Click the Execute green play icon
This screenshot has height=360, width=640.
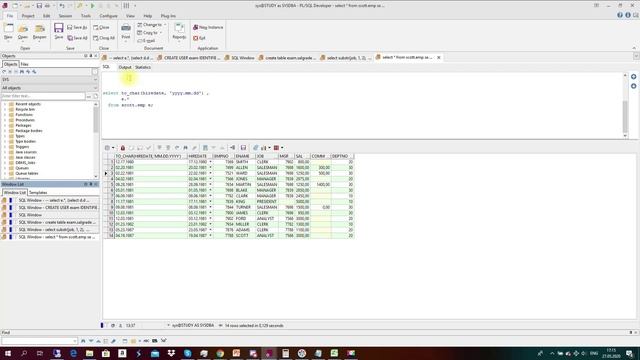point(93,6)
